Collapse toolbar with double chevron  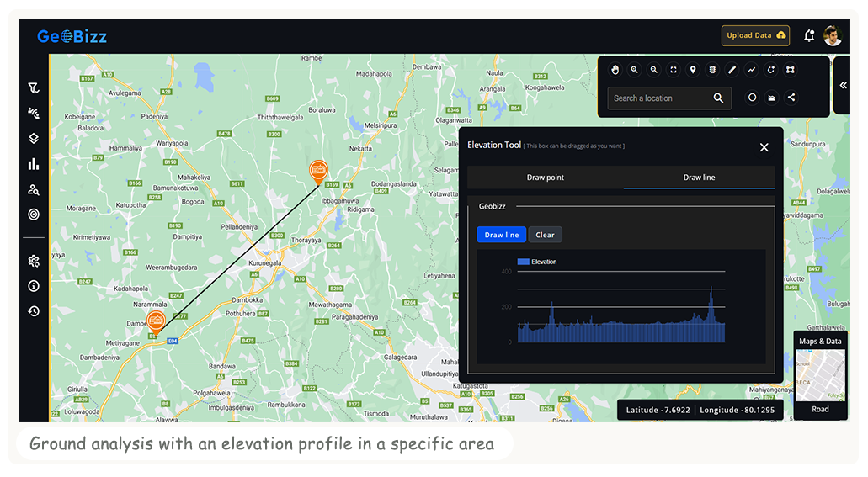click(843, 85)
